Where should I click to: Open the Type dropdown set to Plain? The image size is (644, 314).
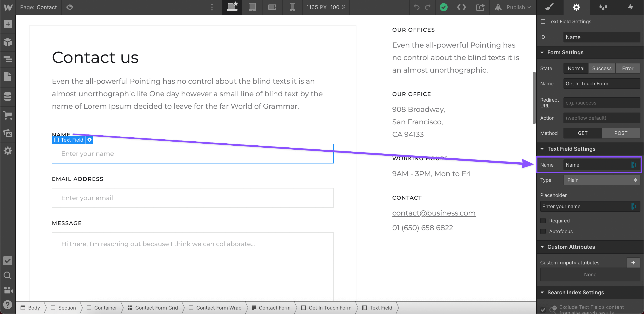(x=602, y=180)
